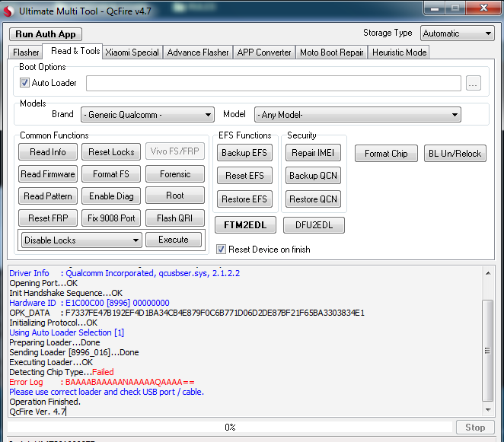The width and height of the screenshot is (504, 442).
Task: Click the QcFire app icon in title bar
Action: click(x=10, y=10)
